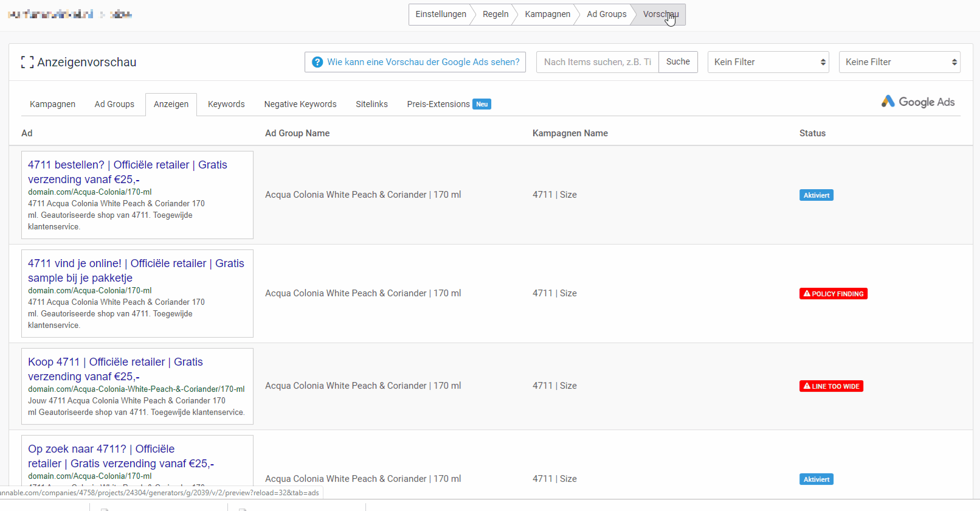
Task: Click ad group name in LINE TOO WIDE row
Action: (x=363, y=386)
